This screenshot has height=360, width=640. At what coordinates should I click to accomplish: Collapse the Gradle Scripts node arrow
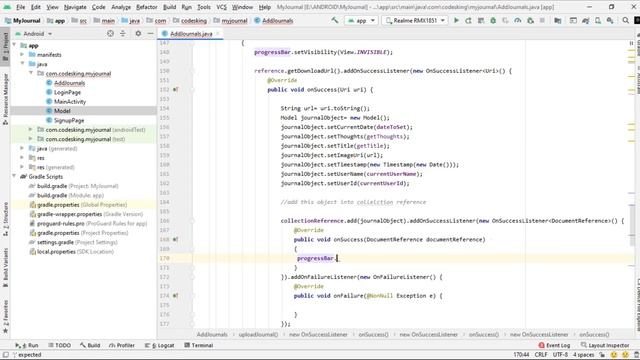tap(15, 177)
